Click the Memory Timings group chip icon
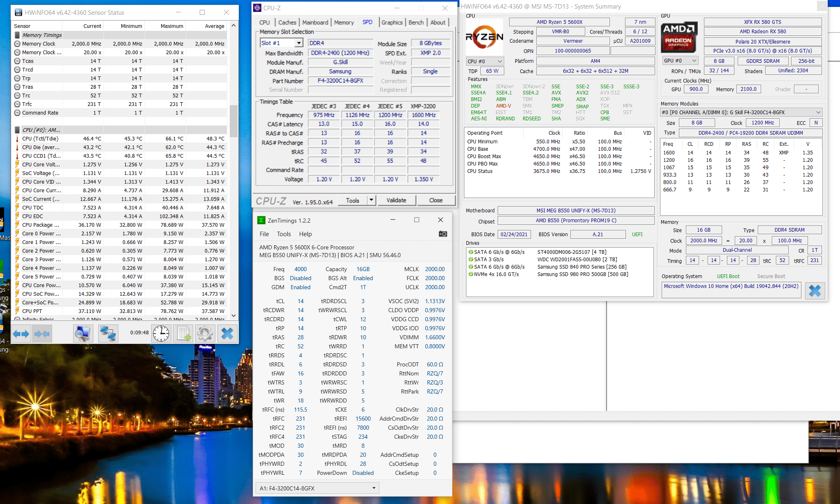Viewport: 840px width, 504px height. coord(17,35)
